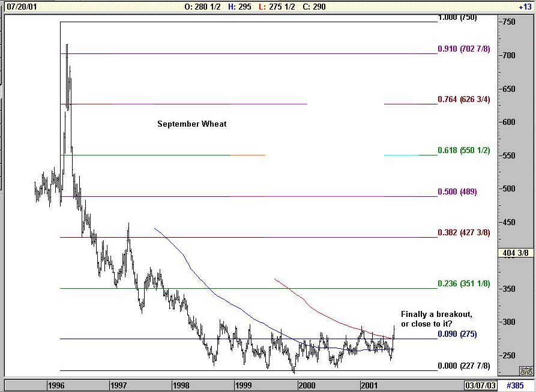The image size is (536, 392).
Task: Click the balance-scale icon on price axis
Action: coord(526,370)
